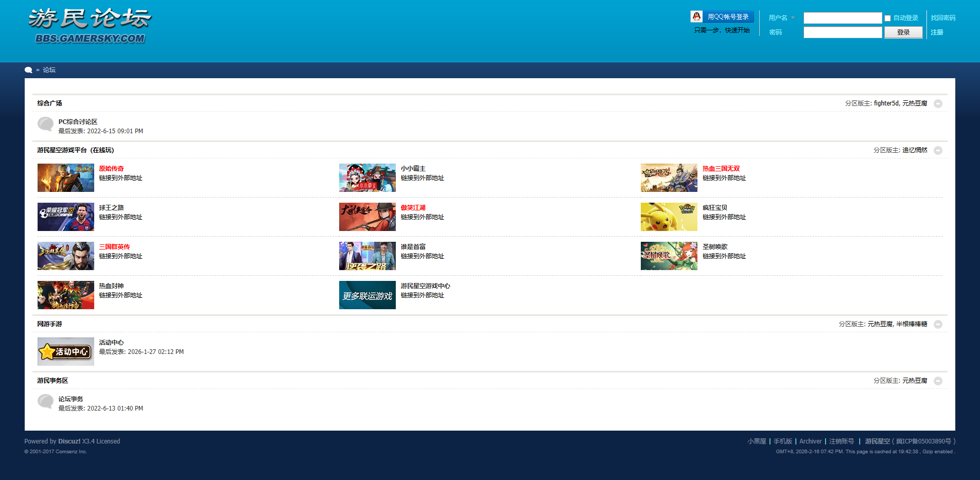Open the 圣树唤歌 game thumbnail
980x480 pixels.
pos(669,256)
